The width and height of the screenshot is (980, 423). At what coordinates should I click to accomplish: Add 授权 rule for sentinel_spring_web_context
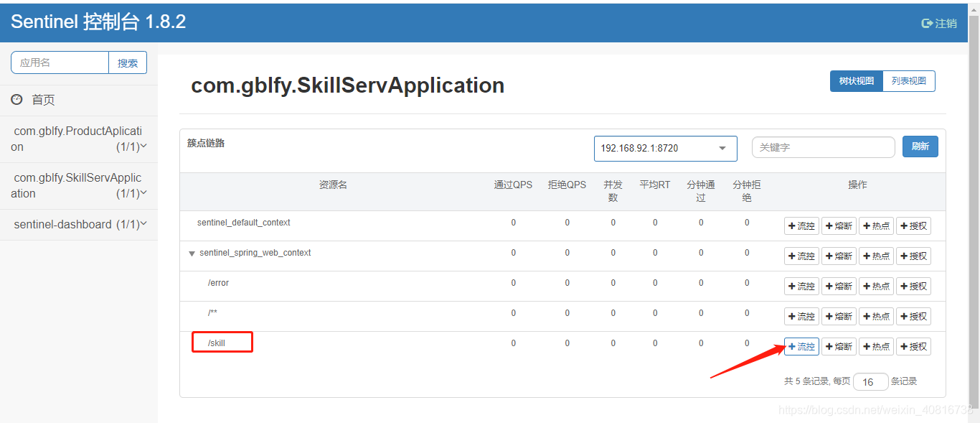[913, 256]
